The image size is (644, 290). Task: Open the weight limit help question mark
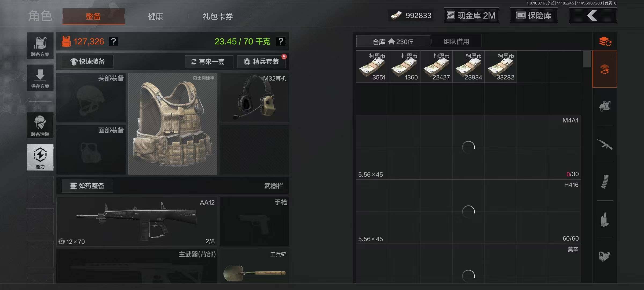pyautogui.click(x=281, y=41)
